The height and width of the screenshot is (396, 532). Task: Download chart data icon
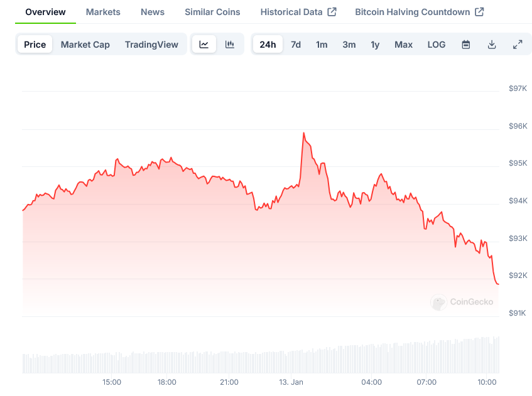492,45
